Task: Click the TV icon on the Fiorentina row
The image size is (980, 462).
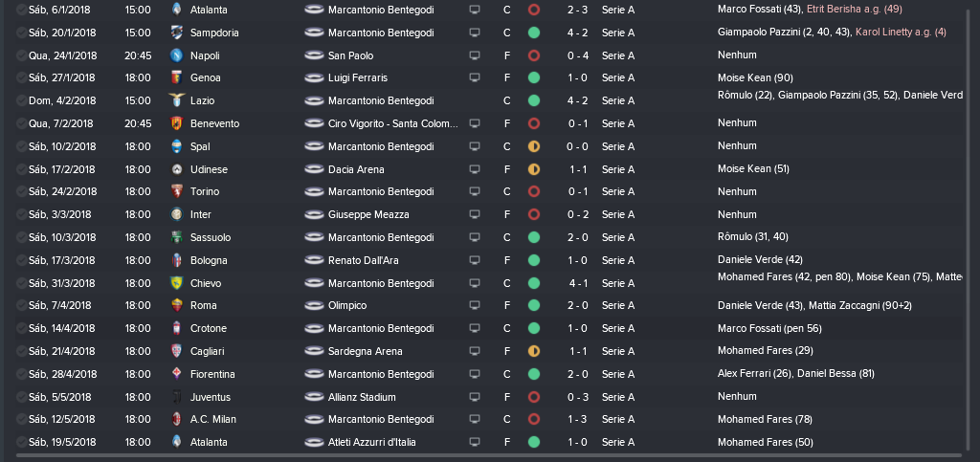Action: pyautogui.click(x=475, y=375)
